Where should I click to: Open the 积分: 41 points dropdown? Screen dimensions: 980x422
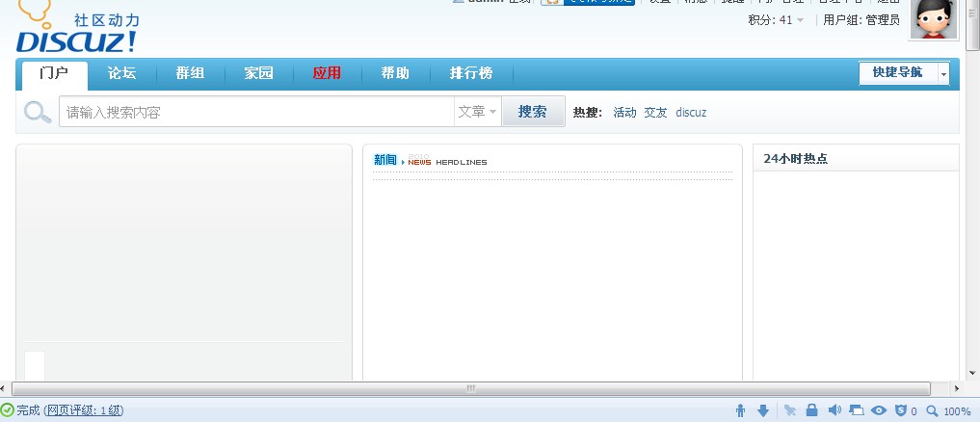point(776,20)
